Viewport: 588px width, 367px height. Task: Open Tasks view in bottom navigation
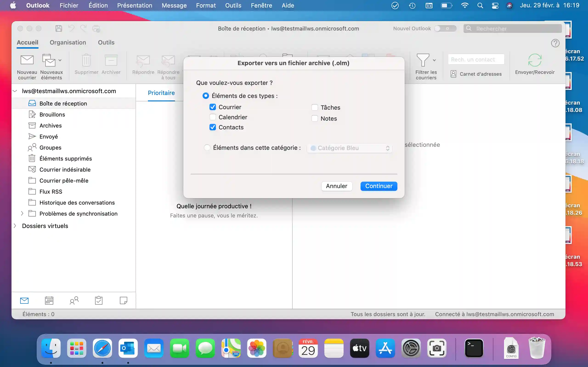tap(99, 300)
